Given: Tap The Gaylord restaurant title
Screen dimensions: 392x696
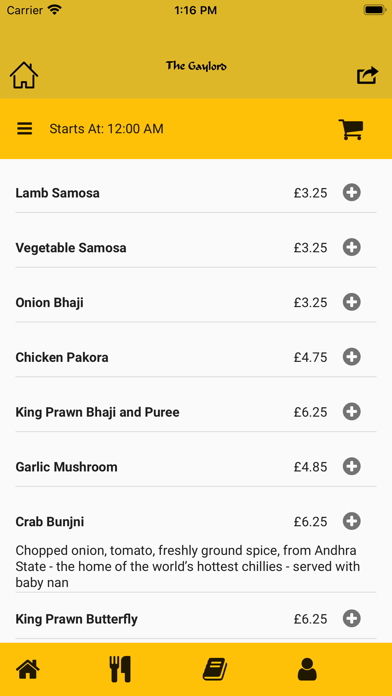Looking at the screenshot, I should point(196,66).
